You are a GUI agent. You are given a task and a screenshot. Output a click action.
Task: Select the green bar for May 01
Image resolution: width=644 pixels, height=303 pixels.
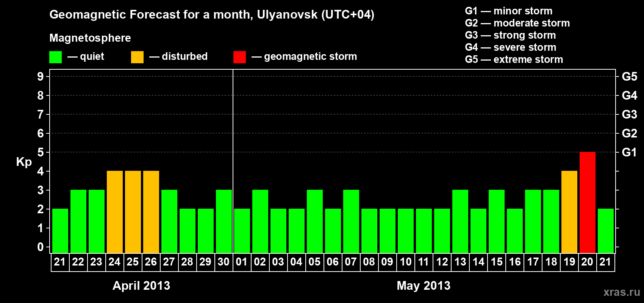(242, 231)
